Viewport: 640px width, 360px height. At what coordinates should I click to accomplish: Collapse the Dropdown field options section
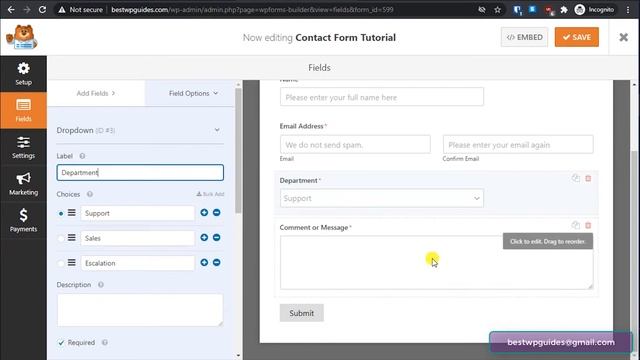click(217, 130)
